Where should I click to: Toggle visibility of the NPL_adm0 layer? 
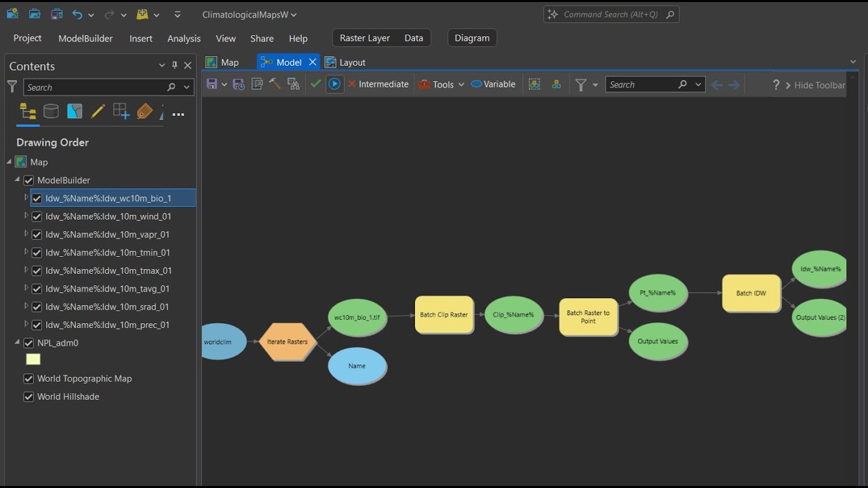click(x=28, y=343)
